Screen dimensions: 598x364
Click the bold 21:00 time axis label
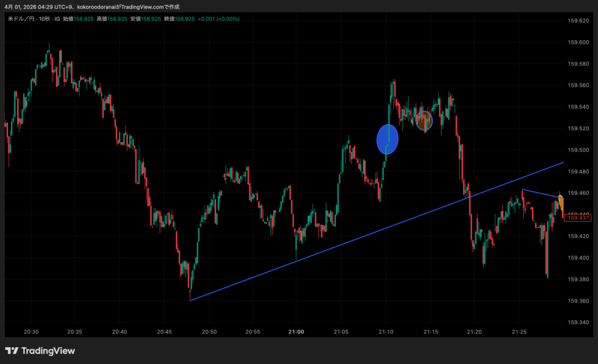[x=296, y=331]
